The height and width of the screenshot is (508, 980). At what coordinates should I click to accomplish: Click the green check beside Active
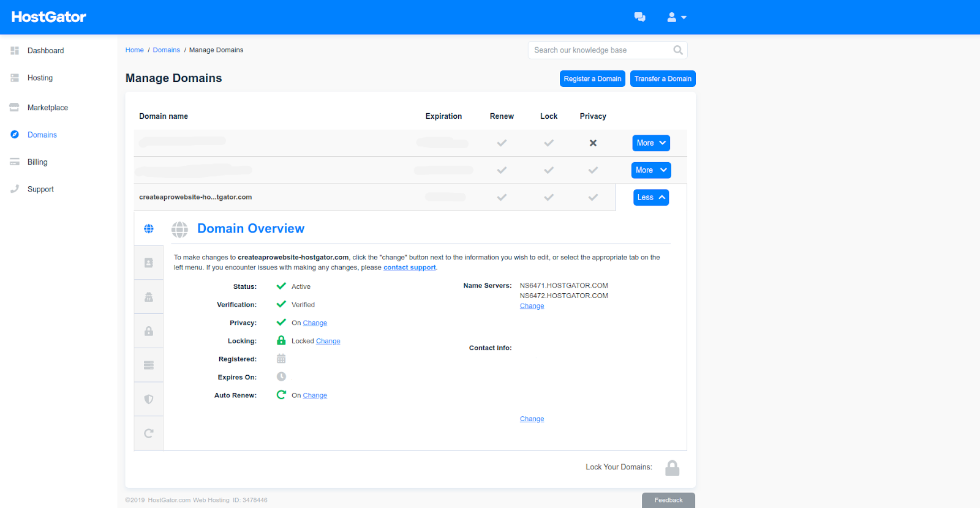coord(281,286)
